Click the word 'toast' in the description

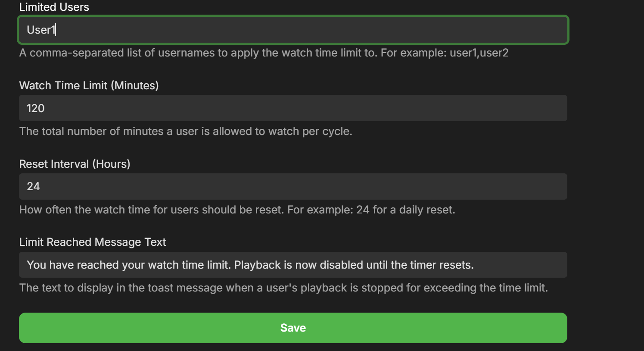(162, 288)
